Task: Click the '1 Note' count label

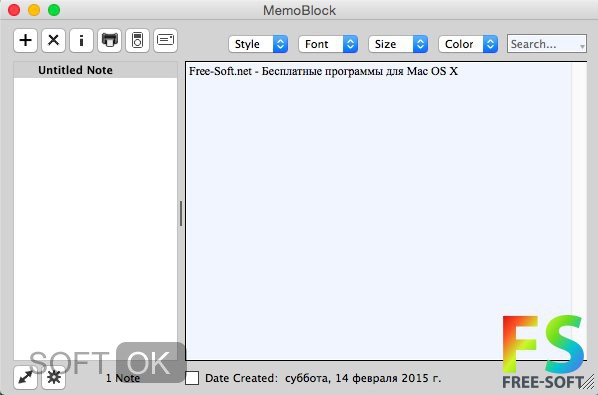Action: point(123,378)
